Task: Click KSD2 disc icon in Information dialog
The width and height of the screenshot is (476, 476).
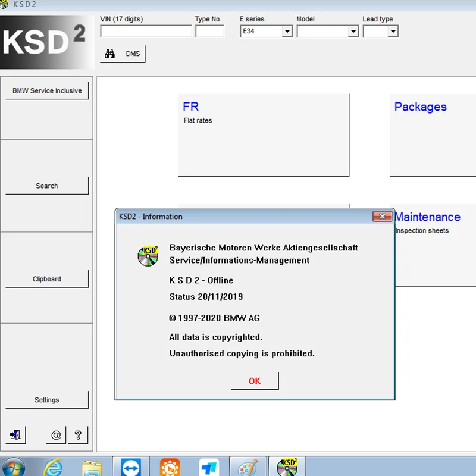Action: [148, 256]
